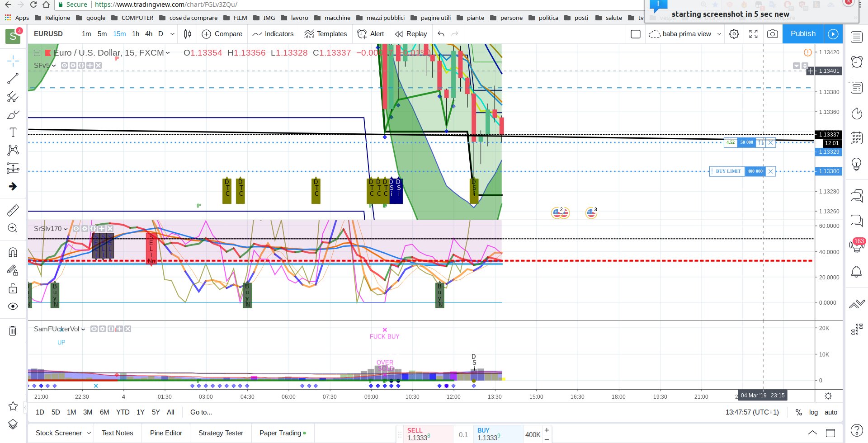Toggle magnet mode in drawing toolbar
Screen dimensions: 868x443
pyautogui.click(x=13, y=252)
